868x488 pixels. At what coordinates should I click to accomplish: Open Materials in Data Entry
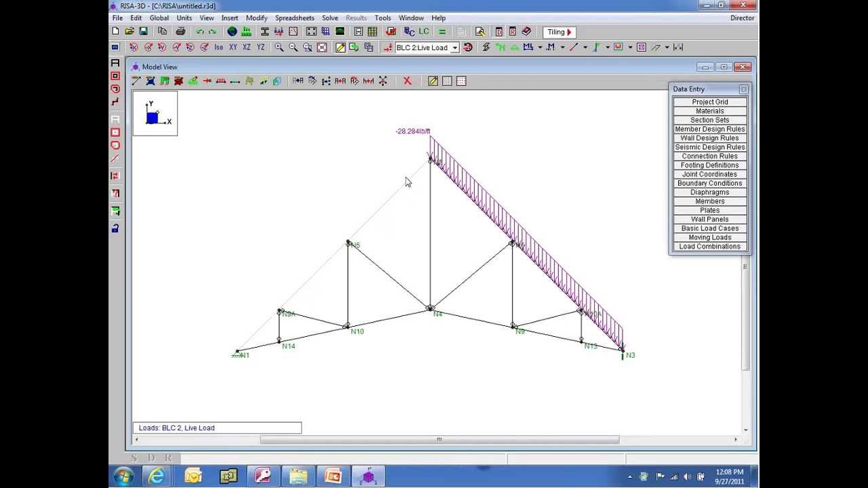coord(710,111)
